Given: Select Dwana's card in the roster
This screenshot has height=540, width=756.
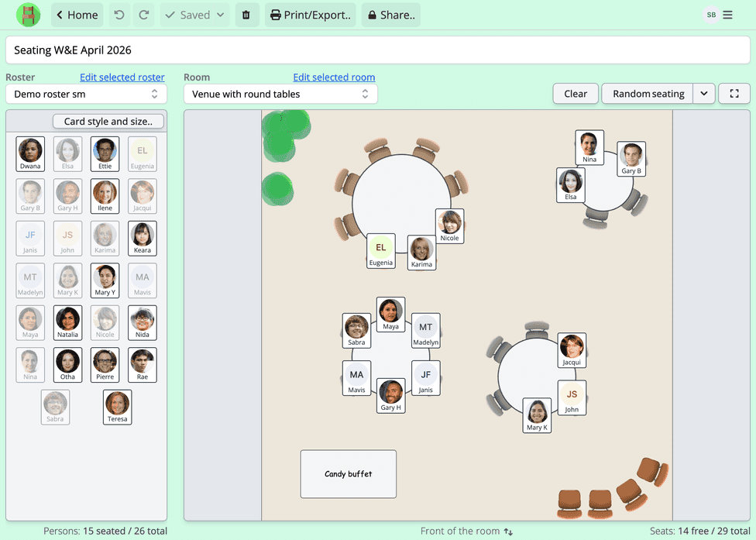Looking at the screenshot, I should 30,153.
